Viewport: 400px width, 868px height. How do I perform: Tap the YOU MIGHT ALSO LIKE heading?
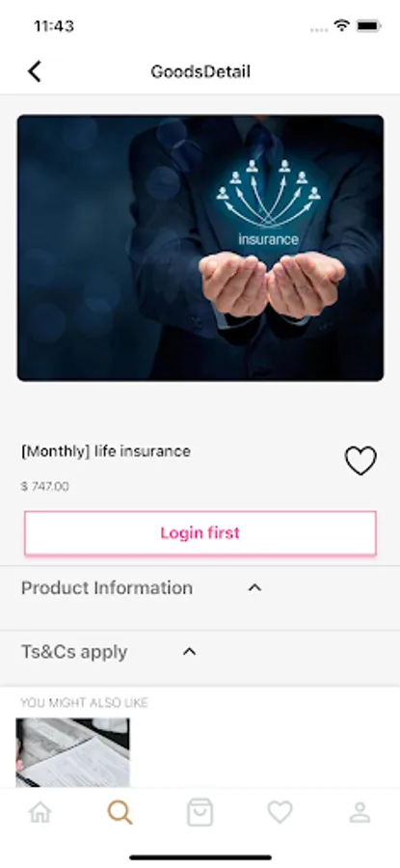click(84, 702)
